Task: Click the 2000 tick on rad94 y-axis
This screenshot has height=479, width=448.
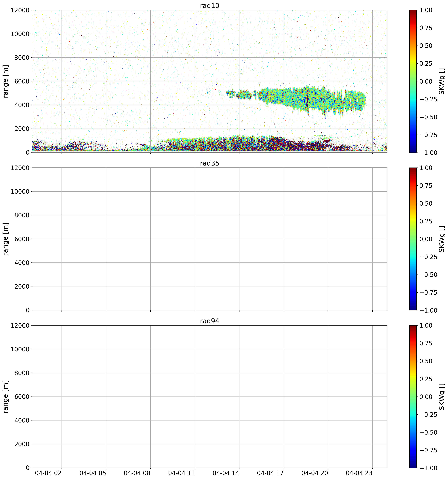Action: click(22, 444)
